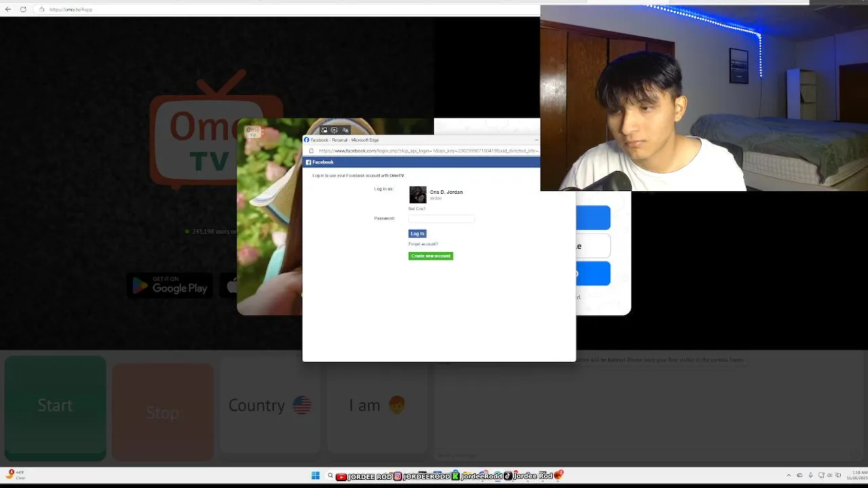Focus the Facebook Password field
The height and width of the screenshot is (488, 868).
point(441,218)
